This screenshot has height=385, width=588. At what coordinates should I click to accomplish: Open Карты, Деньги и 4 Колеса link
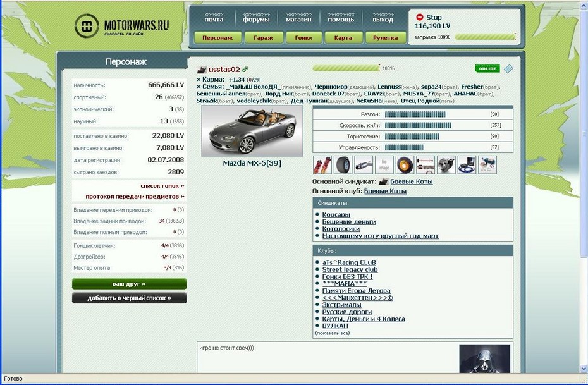click(x=364, y=319)
